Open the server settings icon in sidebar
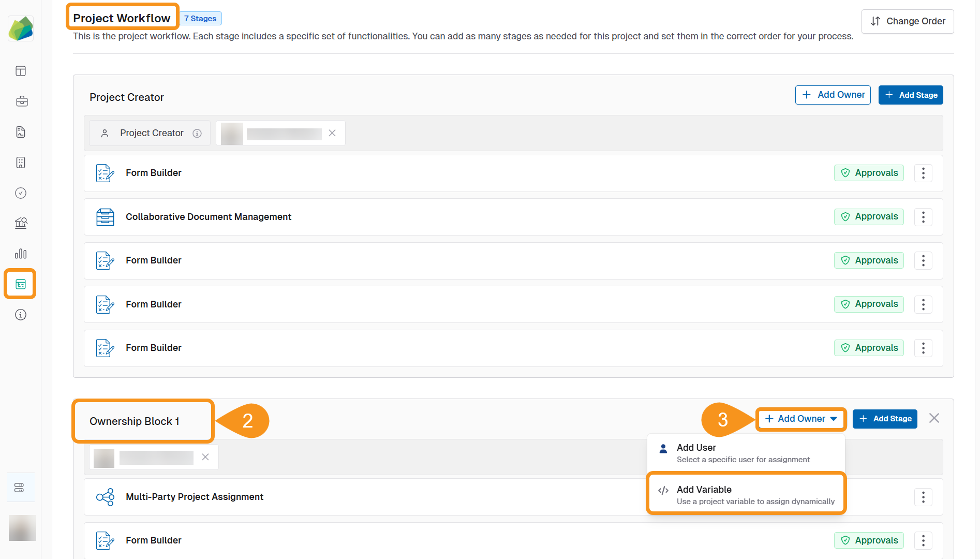The image size is (980, 559). click(20, 488)
